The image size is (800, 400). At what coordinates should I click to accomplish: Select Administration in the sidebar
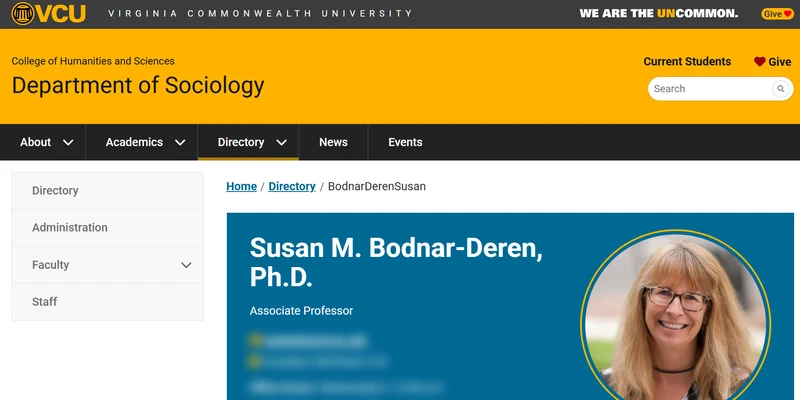coord(108,228)
